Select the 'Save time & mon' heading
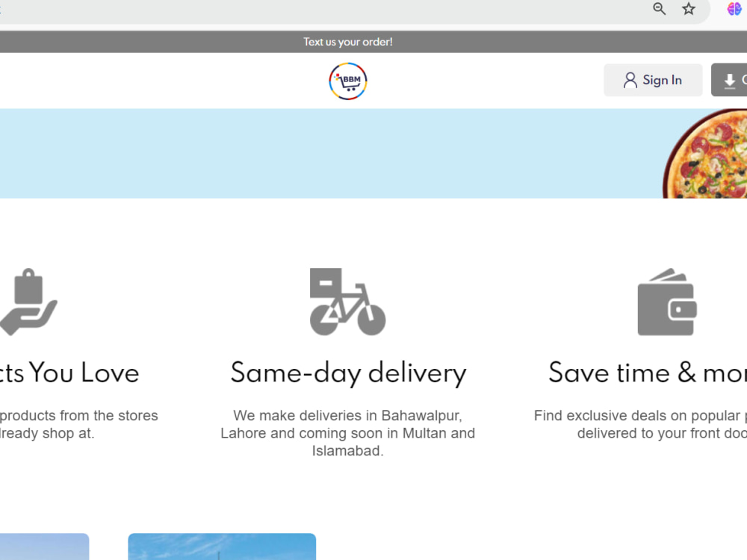This screenshot has height=560, width=747. click(x=648, y=373)
